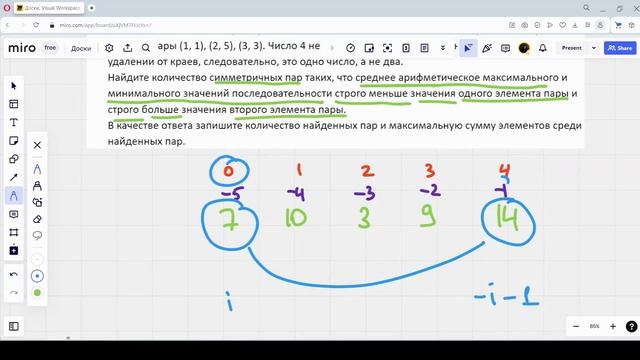Search the board with magnifier icon
Viewport: 640px width, 360px height.
146,48
